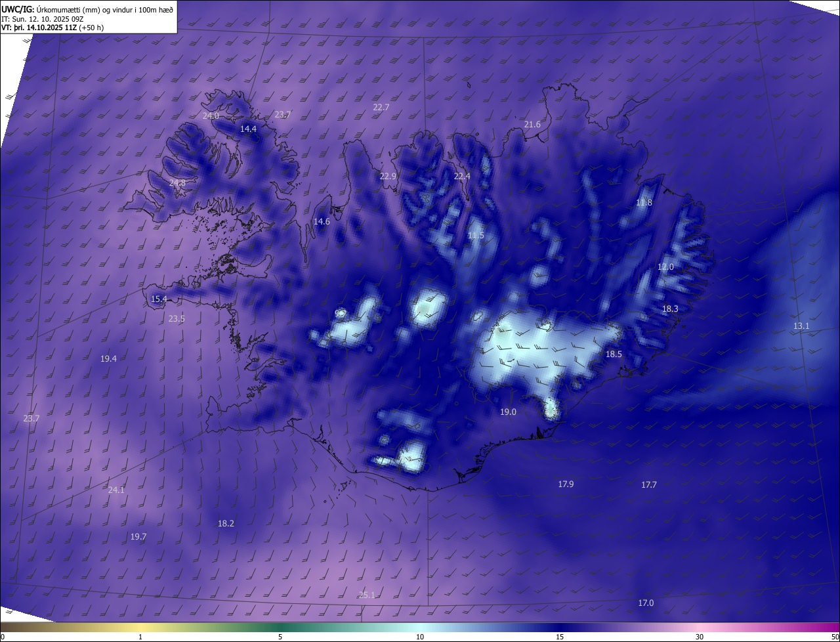840x642 pixels.
Task: Click the map value 17.9
Action: tap(566, 484)
